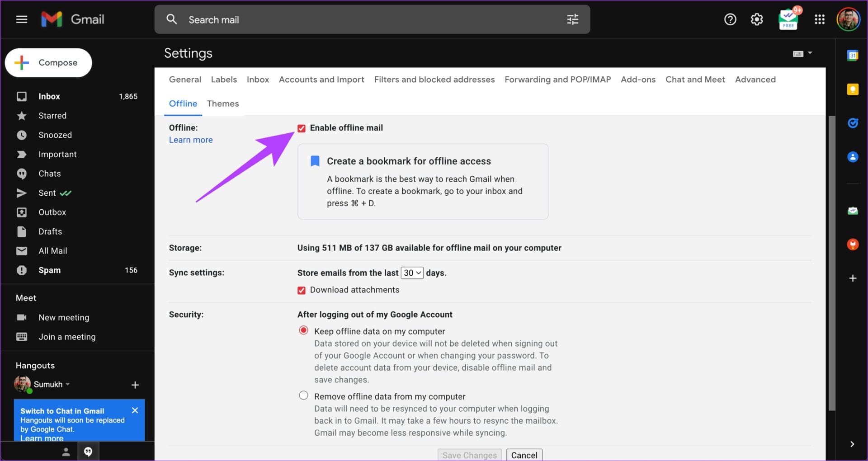Switch to Hangouts conversations icon

point(88,452)
